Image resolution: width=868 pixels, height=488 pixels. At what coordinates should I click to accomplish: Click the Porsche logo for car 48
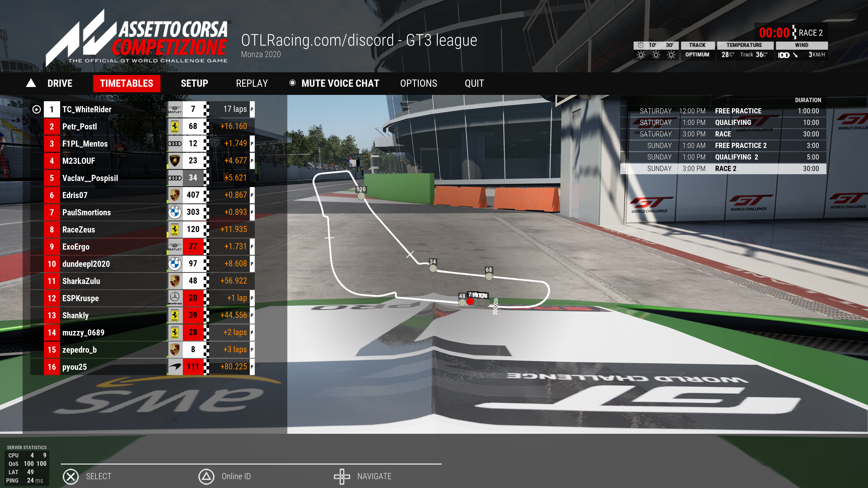175,281
